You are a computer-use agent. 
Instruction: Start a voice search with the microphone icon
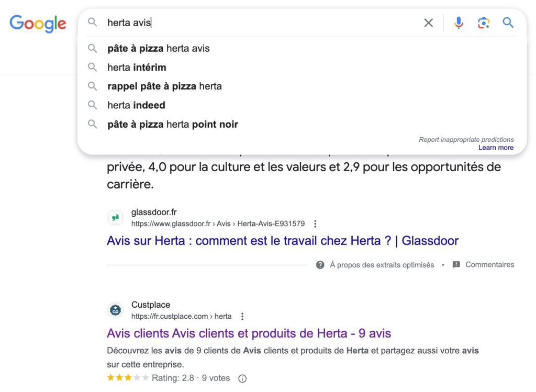(x=459, y=23)
